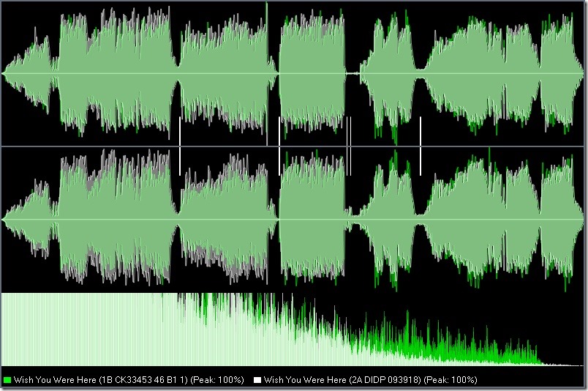Select legend text 'Wish You Were Here (2A DIDP 093918)'
588x391 pixels.
click(x=342, y=380)
